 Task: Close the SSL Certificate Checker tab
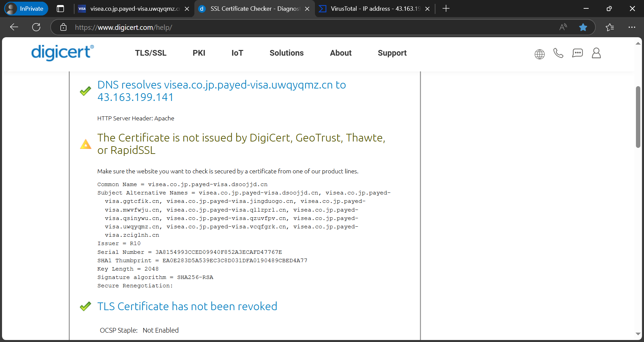(x=307, y=9)
